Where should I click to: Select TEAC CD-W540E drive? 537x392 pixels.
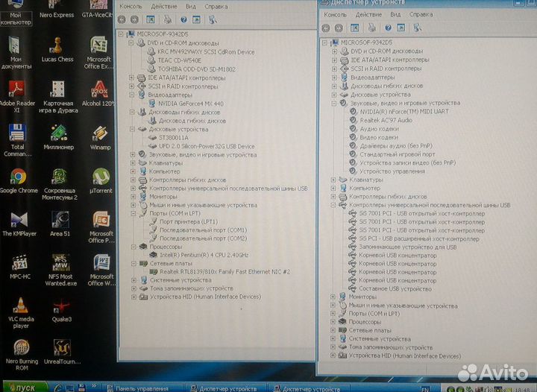point(180,60)
